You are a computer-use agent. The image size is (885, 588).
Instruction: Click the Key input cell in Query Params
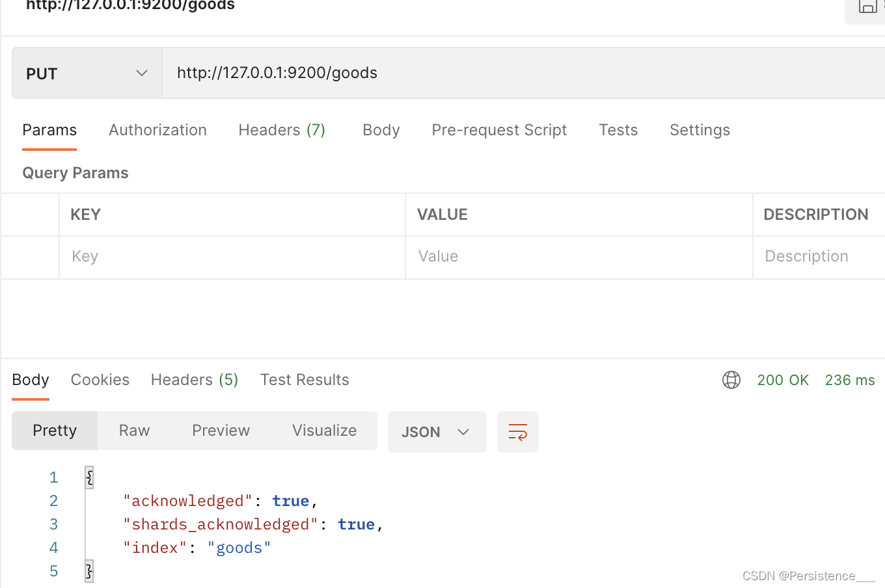point(232,257)
